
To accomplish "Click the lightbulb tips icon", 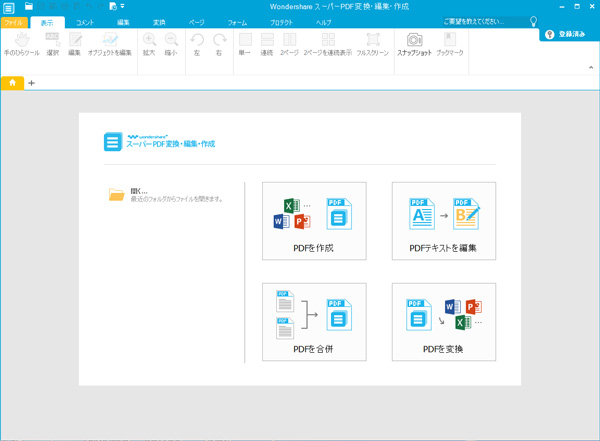I will [x=533, y=21].
